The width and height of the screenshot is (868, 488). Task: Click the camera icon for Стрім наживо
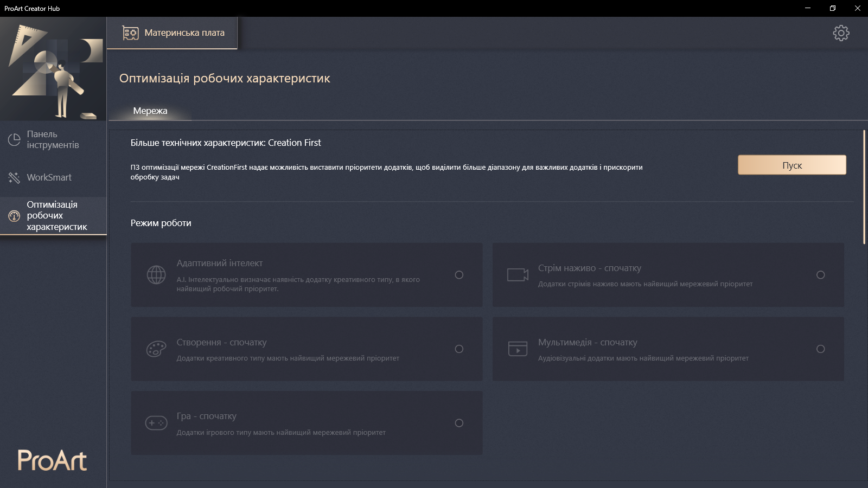(x=518, y=275)
